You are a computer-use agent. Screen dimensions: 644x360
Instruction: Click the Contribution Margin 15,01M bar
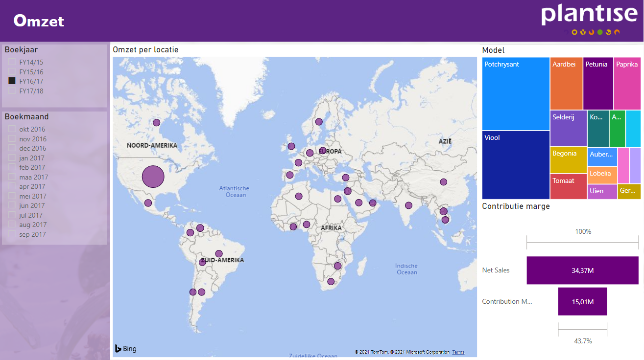pos(582,301)
